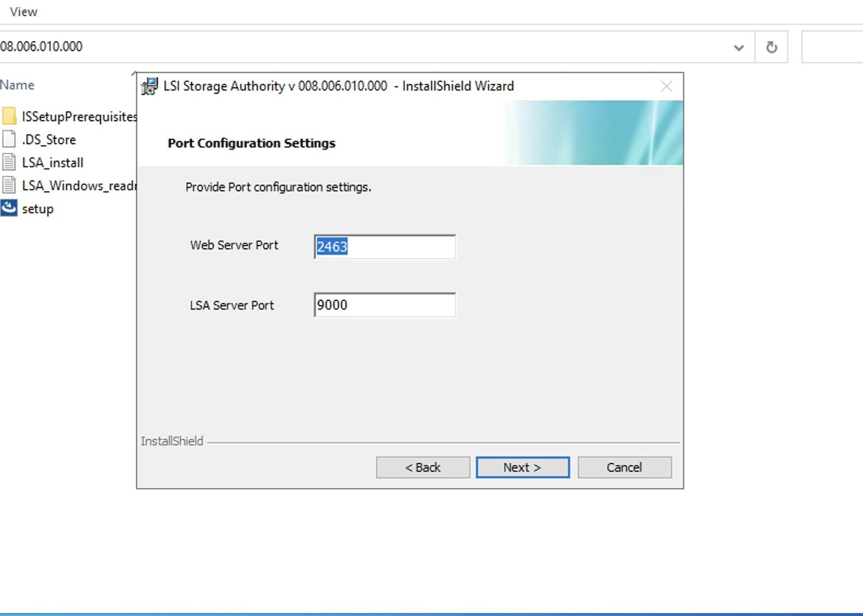Select the Web Server Port field
This screenshot has height=616, width=863.
pyautogui.click(x=384, y=247)
